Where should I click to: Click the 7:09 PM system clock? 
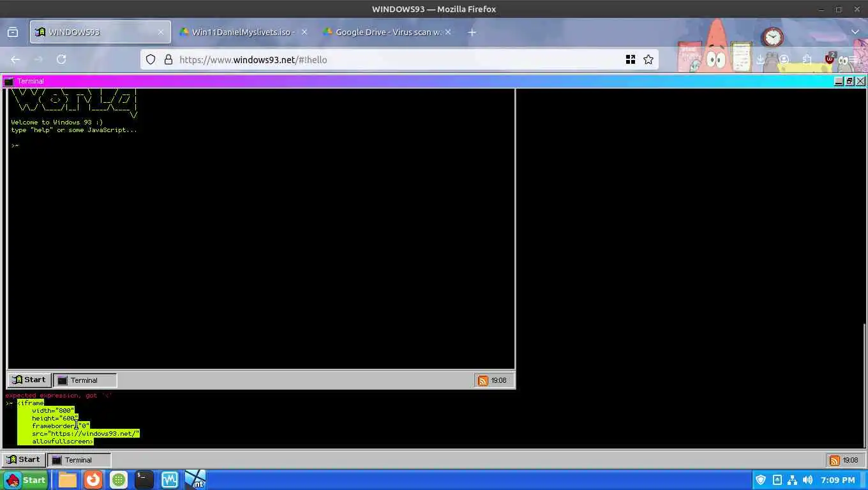(x=838, y=480)
